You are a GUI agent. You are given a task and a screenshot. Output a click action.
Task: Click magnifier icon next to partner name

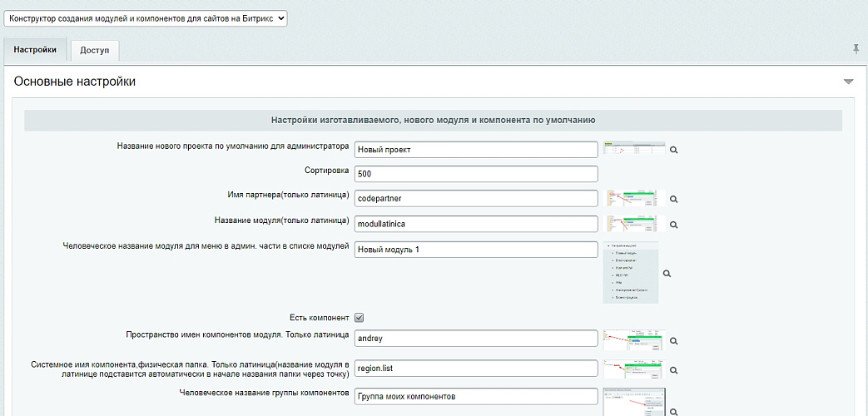[674, 200]
